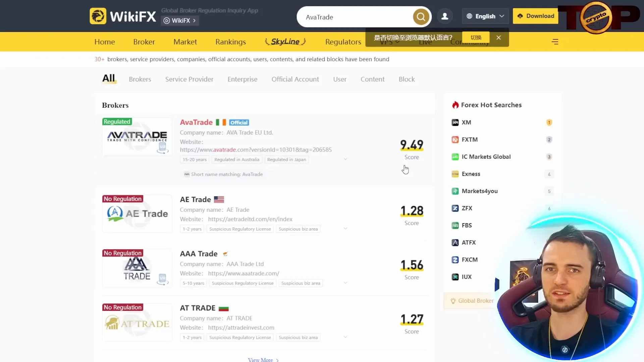644x362 pixels.
Task: Switch to Official Account tab
Action: [295, 79]
